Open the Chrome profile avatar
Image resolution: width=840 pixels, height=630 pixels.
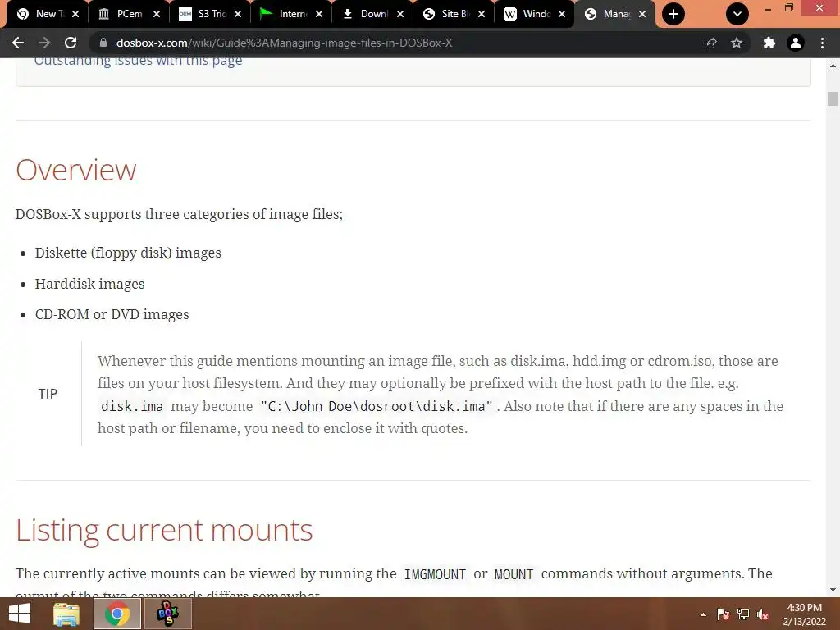(x=796, y=43)
